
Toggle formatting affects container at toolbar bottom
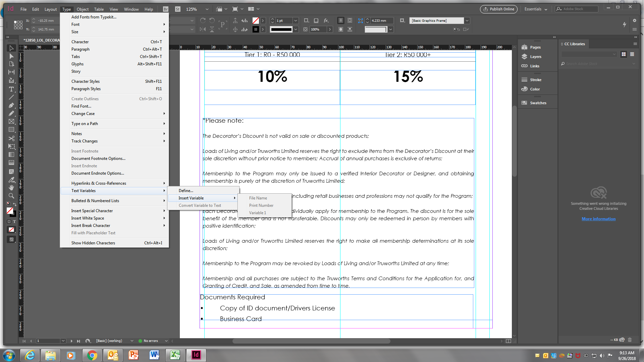[9, 222]
